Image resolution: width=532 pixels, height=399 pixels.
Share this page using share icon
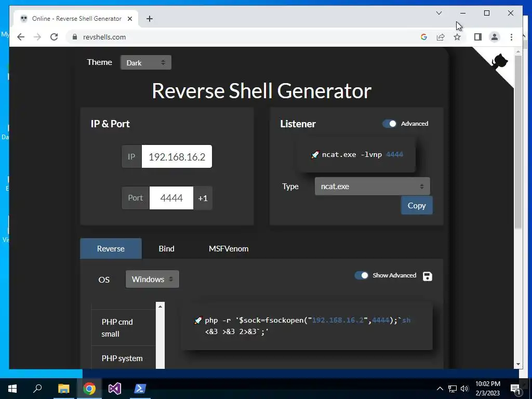(441, 37)
